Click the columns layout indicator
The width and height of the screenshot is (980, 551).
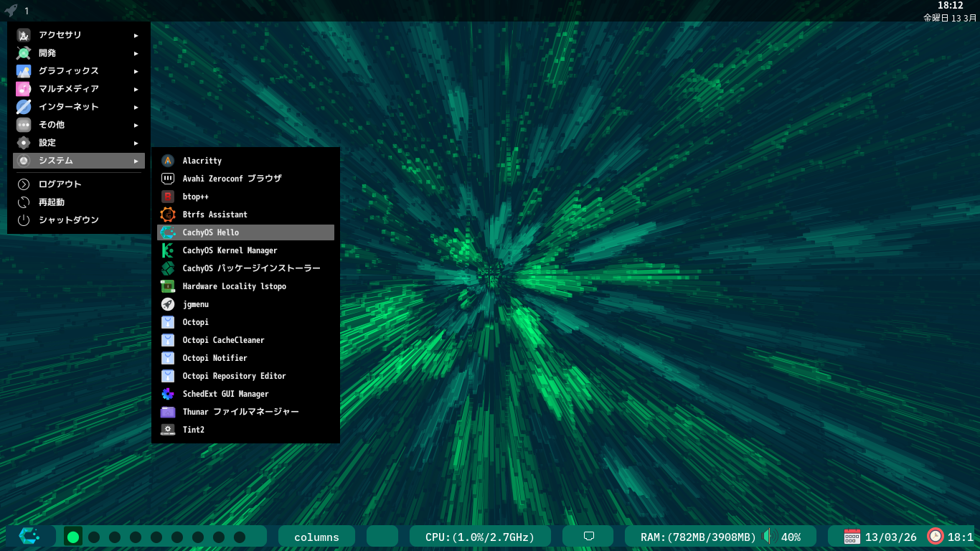pyautogui.click(x=316, y=537)
